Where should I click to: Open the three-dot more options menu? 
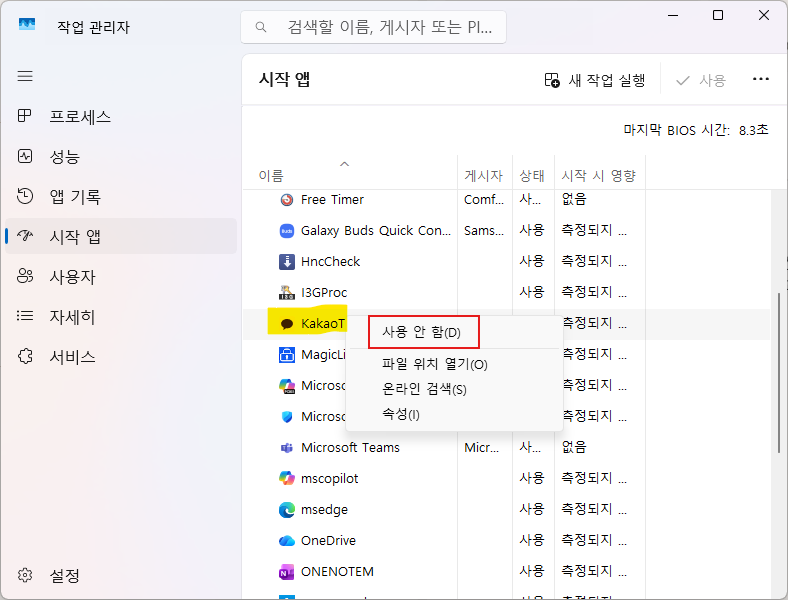(761, 79)
